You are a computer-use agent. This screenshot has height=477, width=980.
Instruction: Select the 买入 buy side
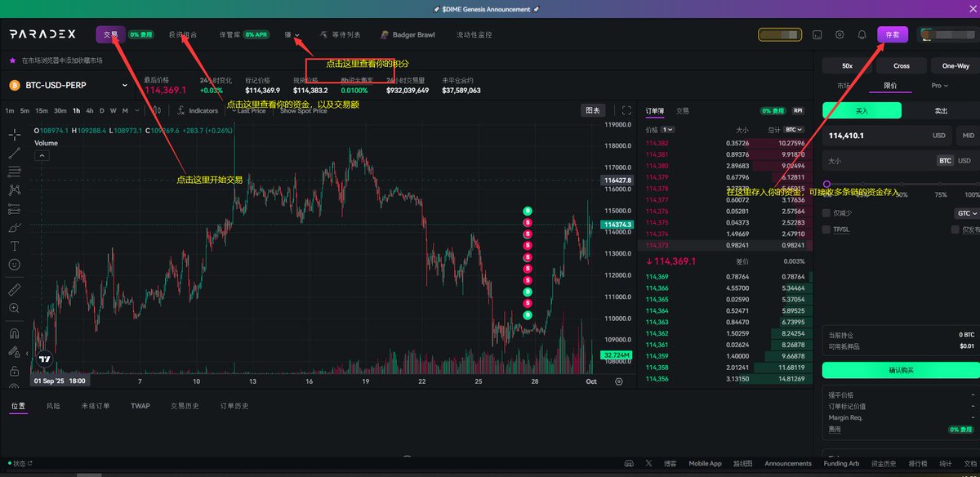click(862, 110)
